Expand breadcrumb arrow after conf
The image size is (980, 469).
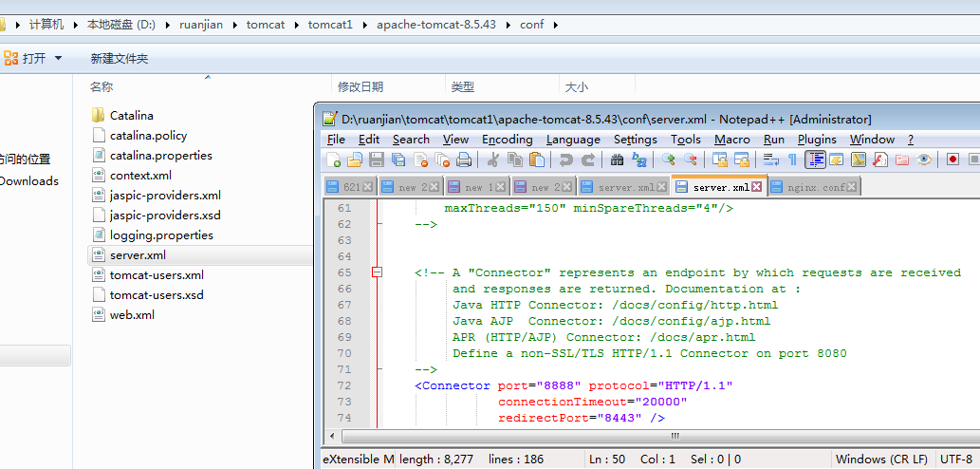click(x=556, y=25)
